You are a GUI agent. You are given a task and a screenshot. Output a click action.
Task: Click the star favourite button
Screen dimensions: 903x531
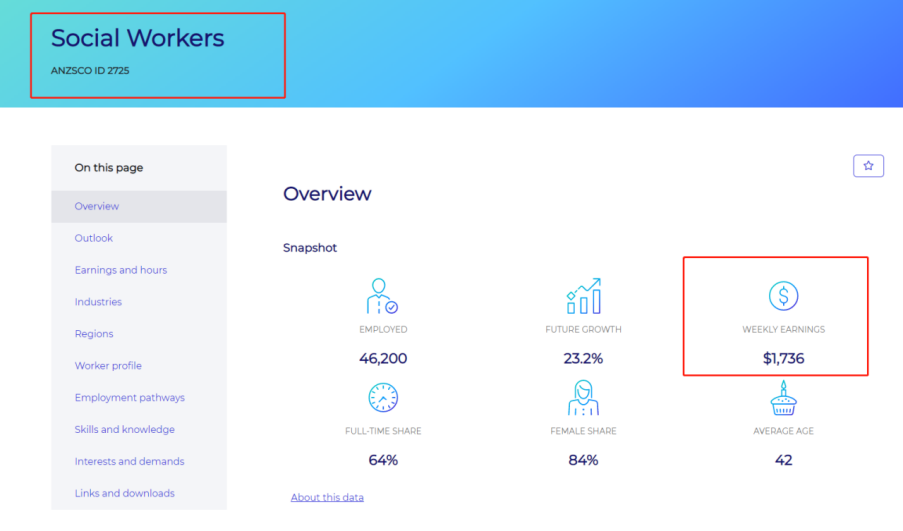(868, 166)
